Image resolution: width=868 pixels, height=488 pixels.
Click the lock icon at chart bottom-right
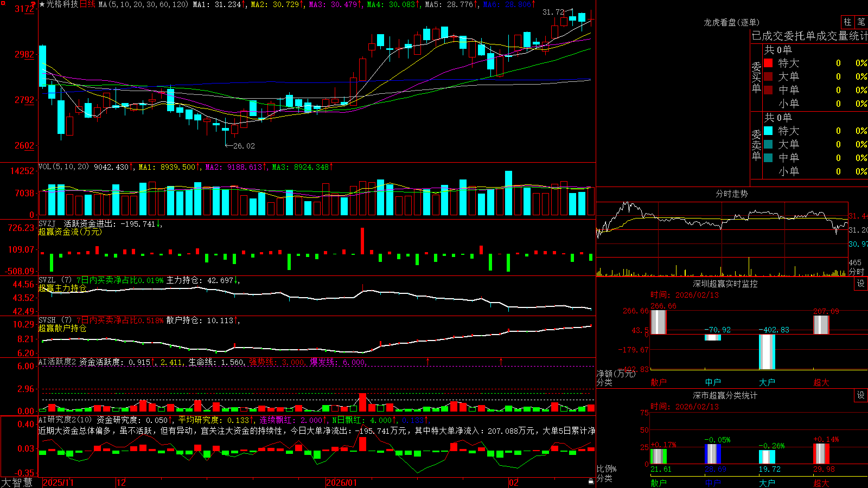pos(591,481)
